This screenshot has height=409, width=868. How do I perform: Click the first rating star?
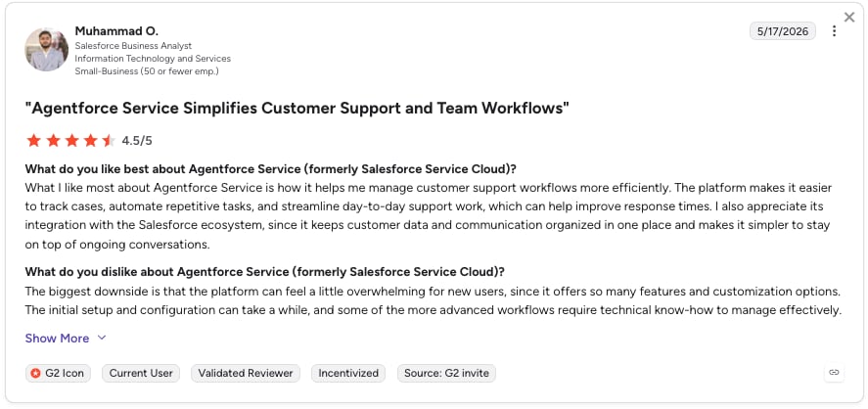pos(34,141)
